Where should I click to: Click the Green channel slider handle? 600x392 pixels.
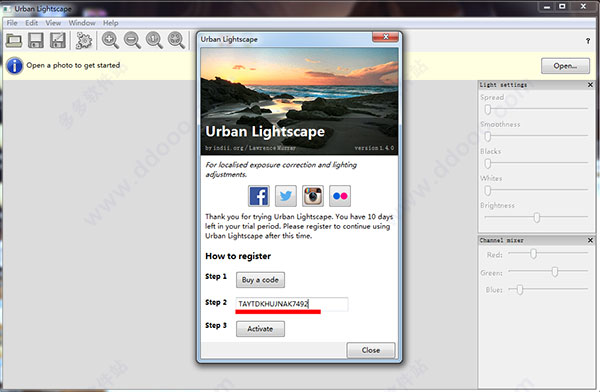pyautogui.click(x=554, y=271)
